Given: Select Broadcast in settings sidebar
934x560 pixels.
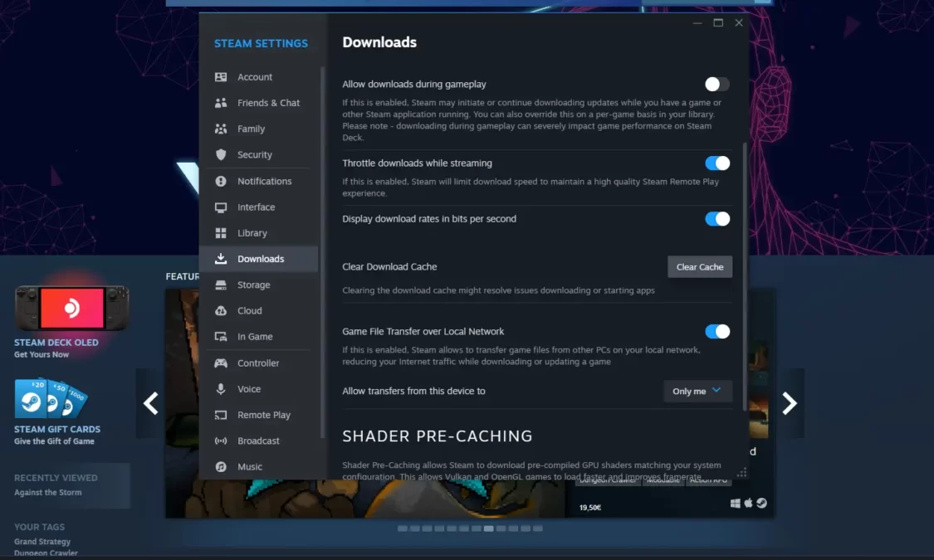Looking at the screenshot, I should [258, 441].
